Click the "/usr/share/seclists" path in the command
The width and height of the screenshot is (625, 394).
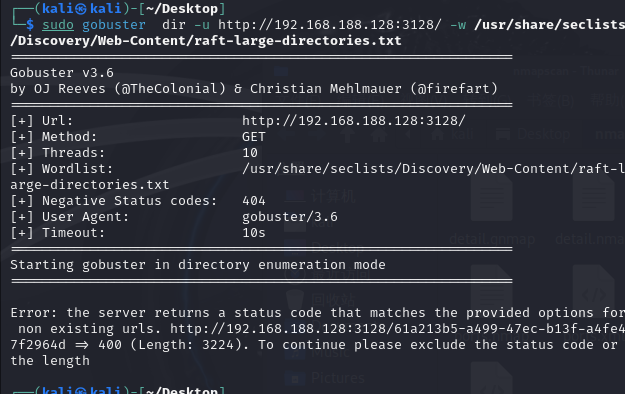pos(549,25)
